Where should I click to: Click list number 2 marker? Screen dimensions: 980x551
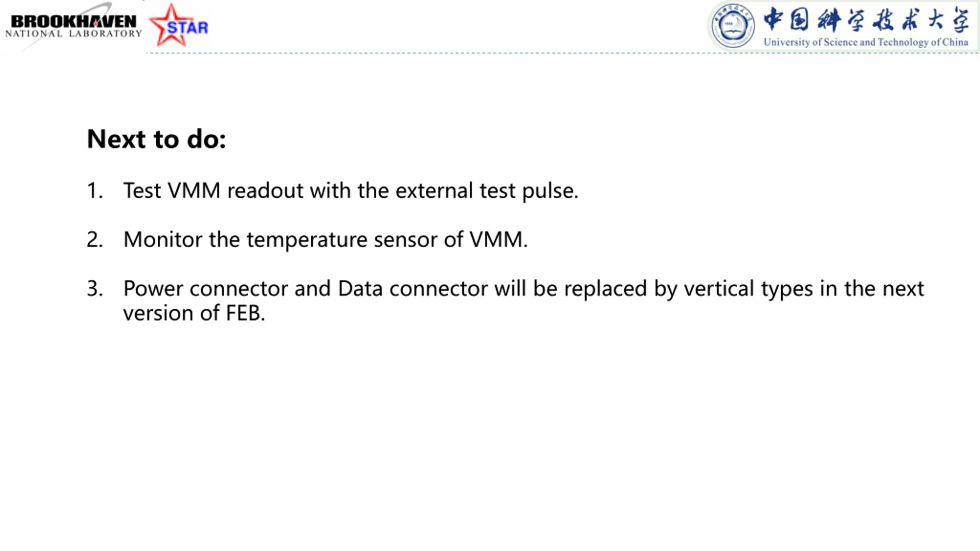tap(95, 240)
